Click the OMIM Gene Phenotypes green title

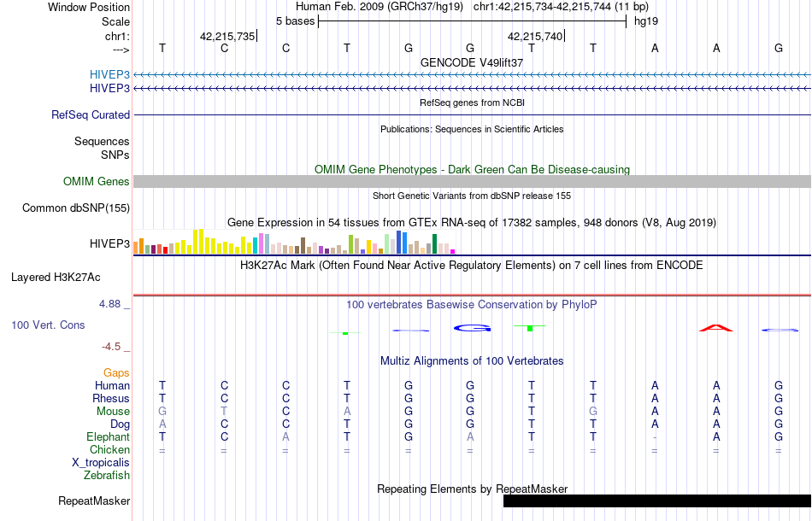click(472, 169)
